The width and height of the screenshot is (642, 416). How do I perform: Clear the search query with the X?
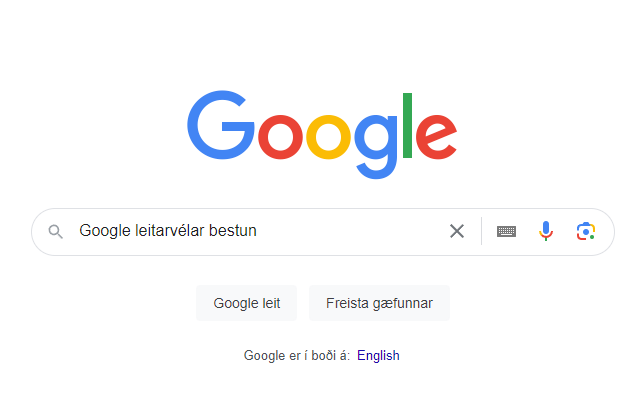pos(457,232)
